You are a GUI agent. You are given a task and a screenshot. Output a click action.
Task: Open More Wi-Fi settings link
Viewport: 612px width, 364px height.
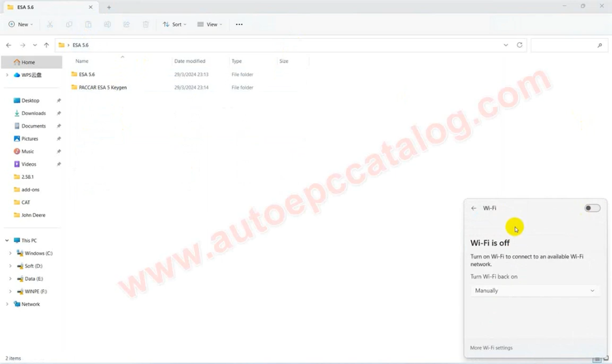click(x=491, y=348)
